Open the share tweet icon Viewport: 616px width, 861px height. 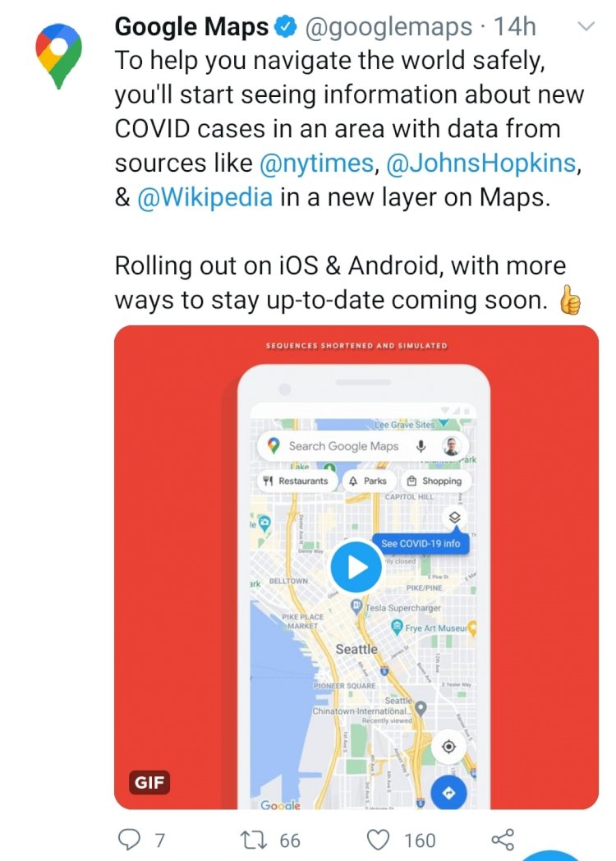[503, 840]
